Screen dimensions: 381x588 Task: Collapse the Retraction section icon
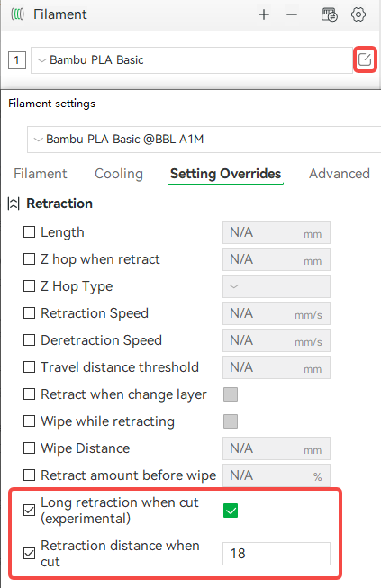14,204
